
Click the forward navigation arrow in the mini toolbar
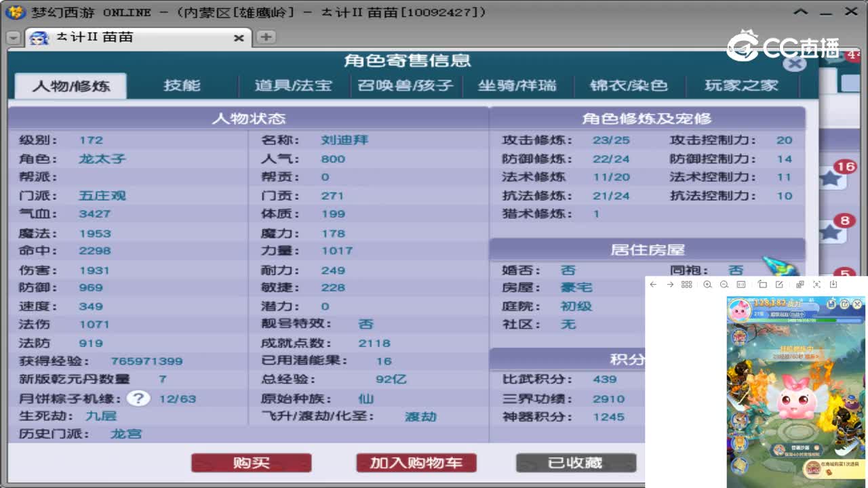tap(670, 285)
